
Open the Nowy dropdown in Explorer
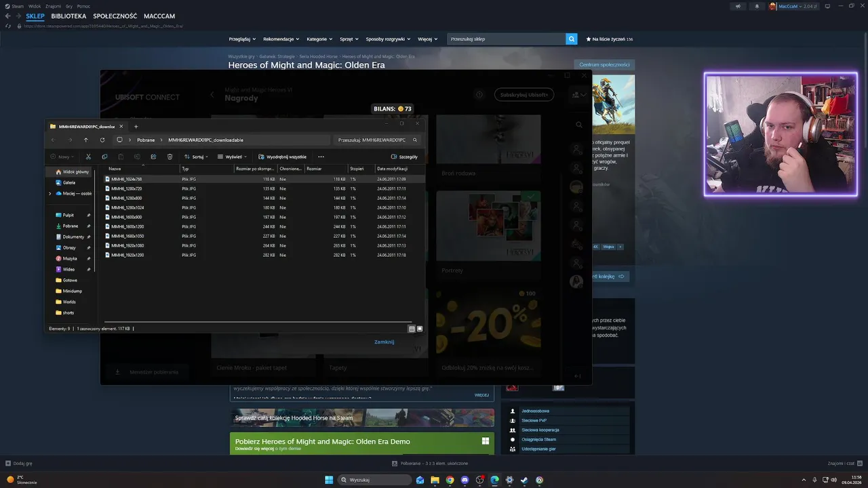point(62,157)
